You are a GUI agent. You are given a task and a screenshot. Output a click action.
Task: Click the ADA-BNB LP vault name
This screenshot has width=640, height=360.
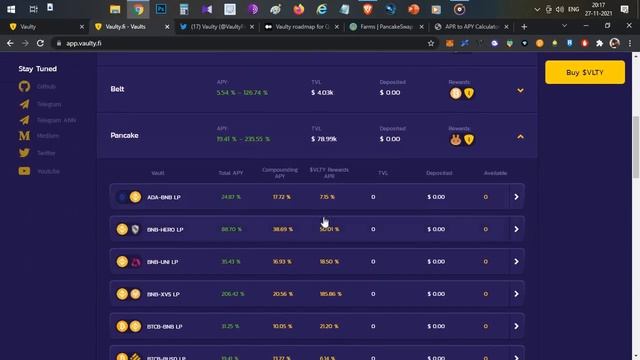164,197
